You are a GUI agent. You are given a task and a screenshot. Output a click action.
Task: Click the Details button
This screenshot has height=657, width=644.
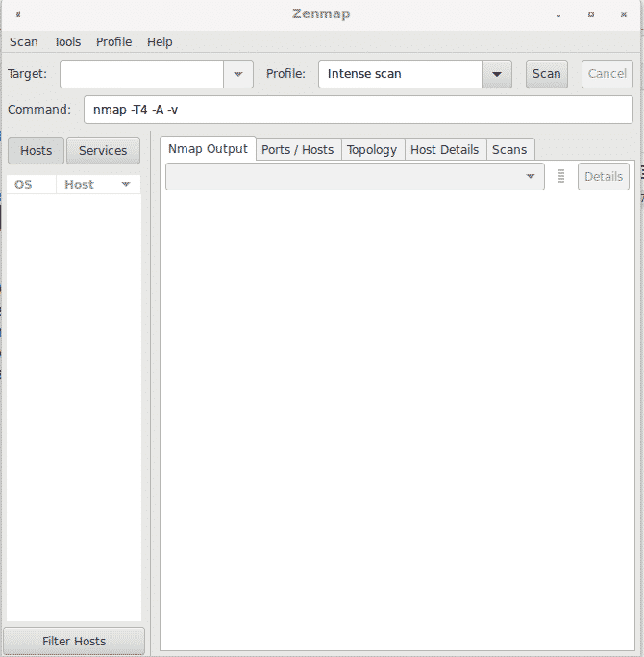pyautogui.click(x=604, y=176)
